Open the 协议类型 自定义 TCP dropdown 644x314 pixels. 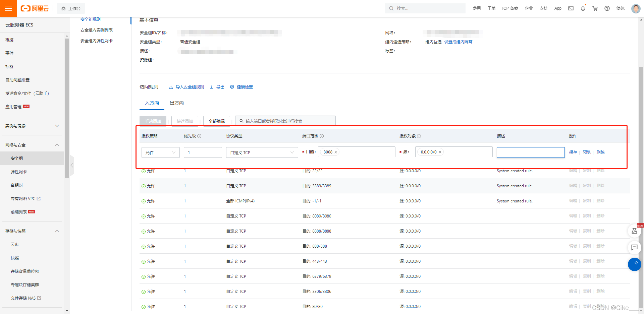tap(262, 152)
